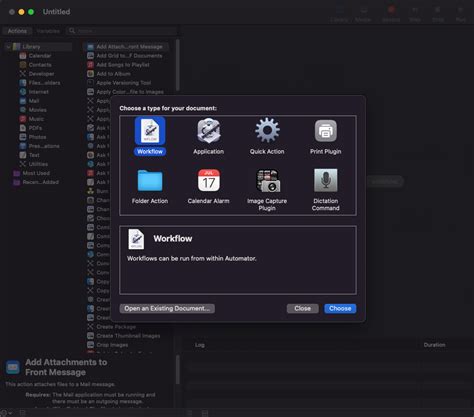Select Create Thumbnail Images action
The image size is (474, 417).
point(128,336)
